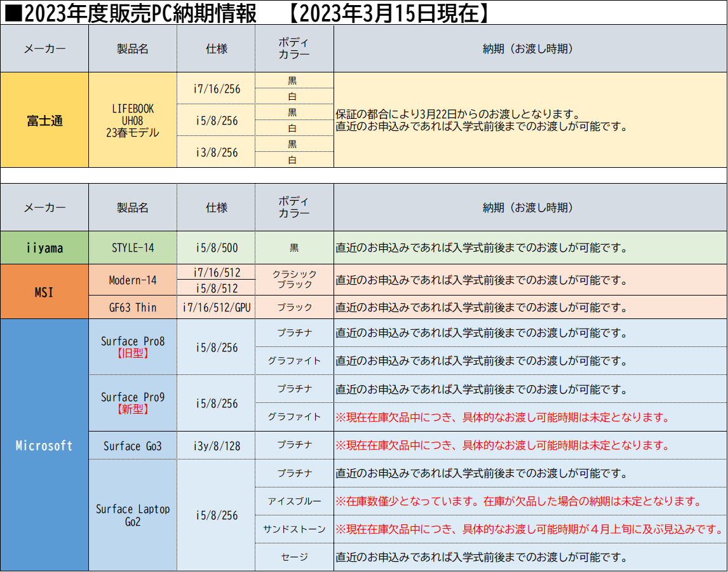Select the "STYLE-14" product cell

(x=133, y=248)
